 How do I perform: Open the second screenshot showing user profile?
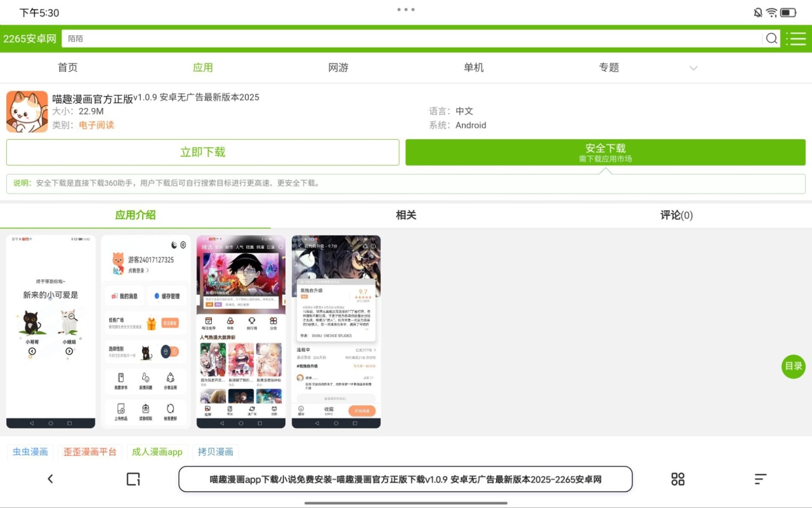146,331
